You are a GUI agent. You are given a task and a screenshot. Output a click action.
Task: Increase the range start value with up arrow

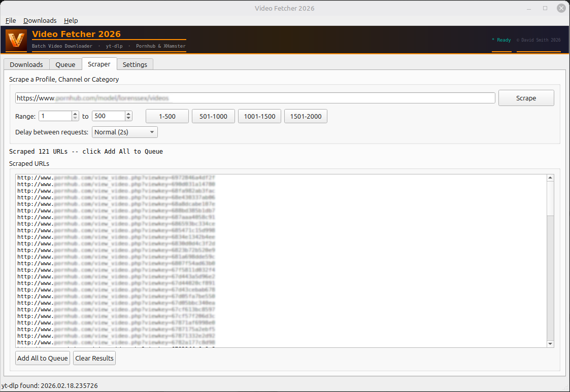pos(76,114)
